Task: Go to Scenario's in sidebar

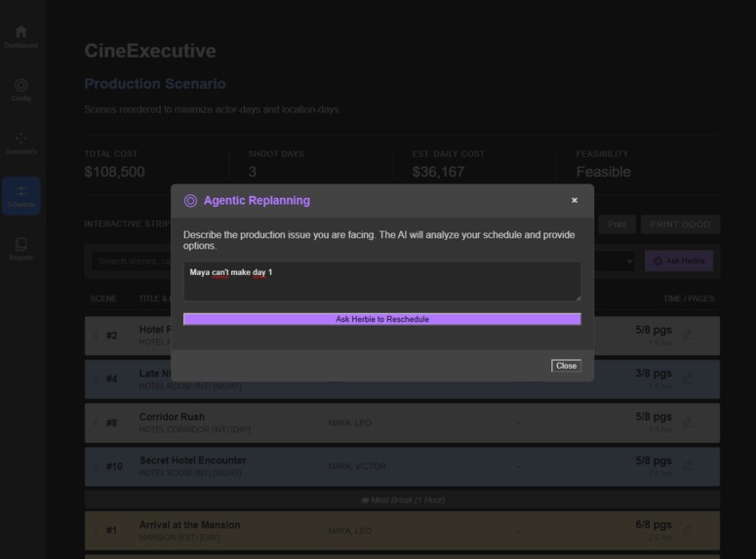Action: (20, 143)
